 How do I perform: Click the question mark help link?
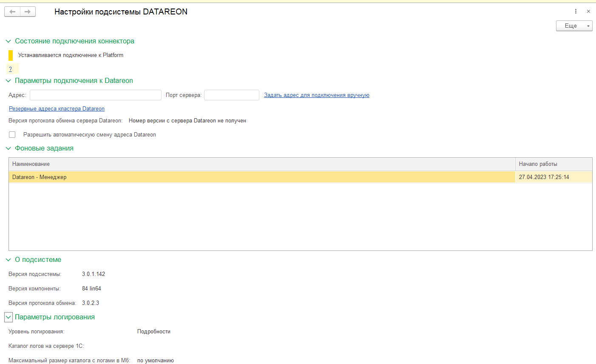tap(11, 69)
